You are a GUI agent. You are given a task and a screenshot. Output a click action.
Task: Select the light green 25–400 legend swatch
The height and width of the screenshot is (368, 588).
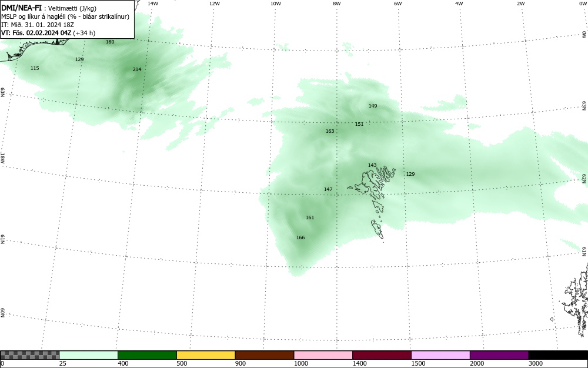click(x=89, y=355)
